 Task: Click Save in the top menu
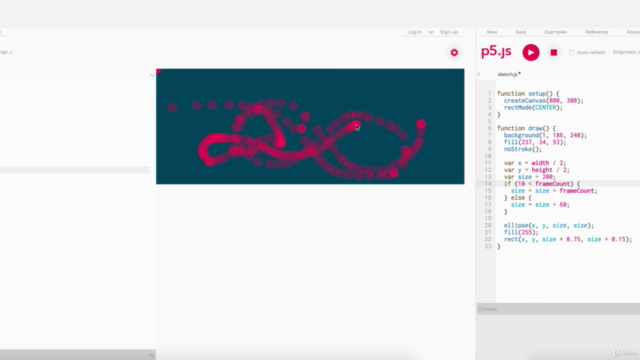[x=520, y=32]
